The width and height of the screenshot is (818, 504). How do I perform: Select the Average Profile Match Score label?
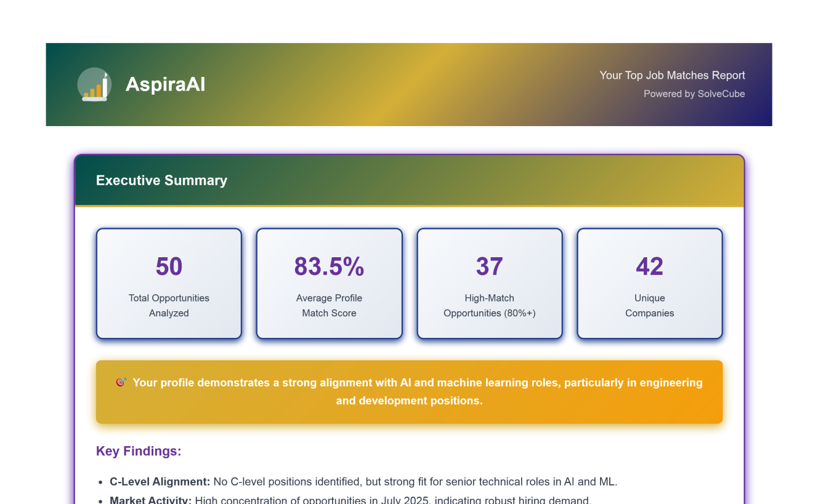[x=329, y=305]
